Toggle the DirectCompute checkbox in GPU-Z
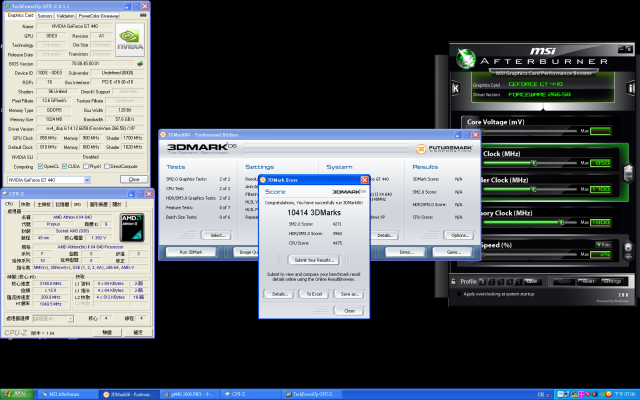Screen dimensions: 640x400 click(x=107, y=166)
